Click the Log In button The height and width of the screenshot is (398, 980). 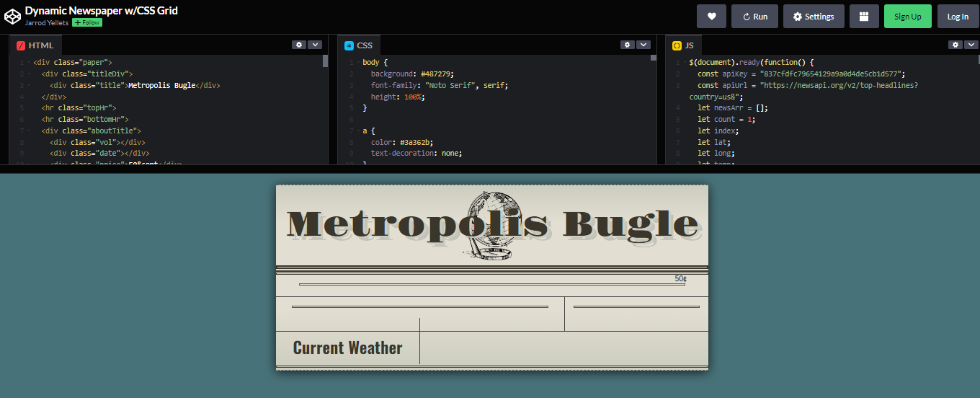click(x=958, y=17)
